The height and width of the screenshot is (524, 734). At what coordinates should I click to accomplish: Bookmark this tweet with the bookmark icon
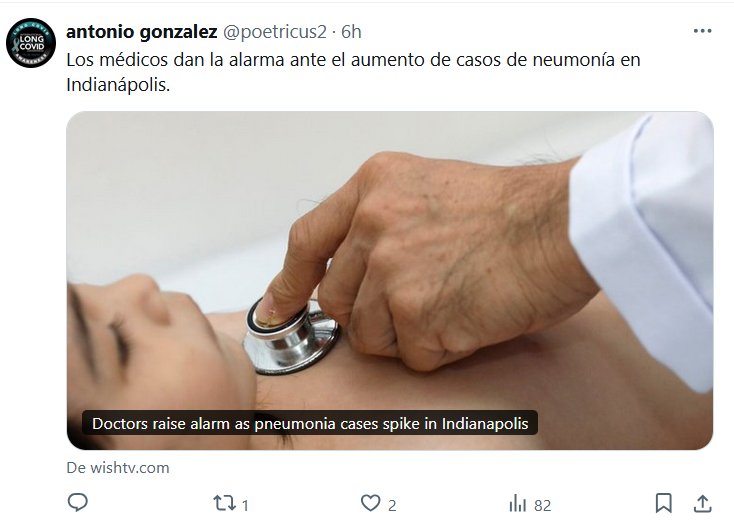663,503
